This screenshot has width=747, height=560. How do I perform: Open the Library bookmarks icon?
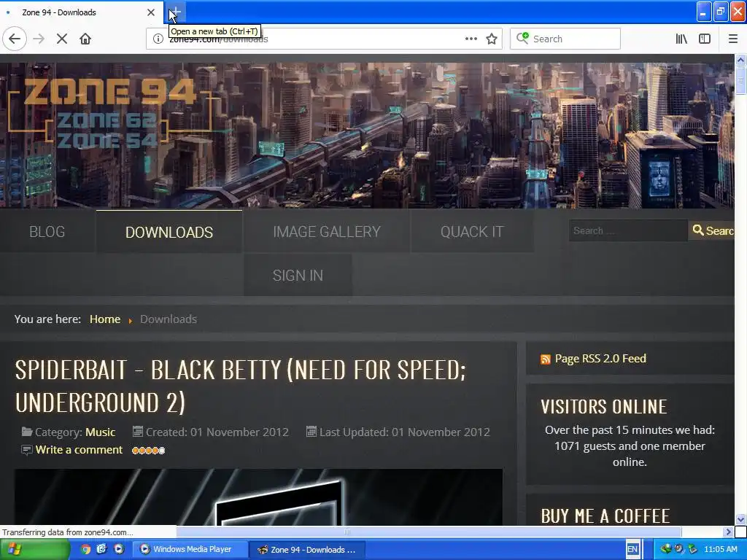(681, 39)
